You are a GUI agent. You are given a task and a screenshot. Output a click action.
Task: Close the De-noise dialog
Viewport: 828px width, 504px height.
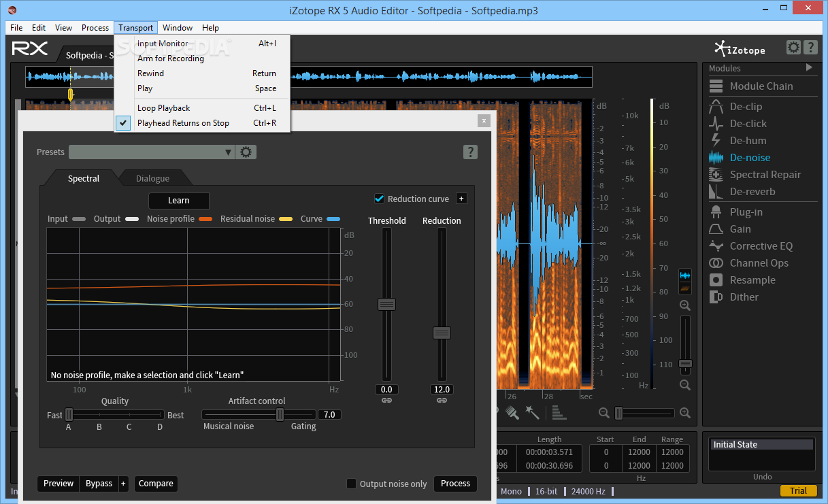(484, 120)
